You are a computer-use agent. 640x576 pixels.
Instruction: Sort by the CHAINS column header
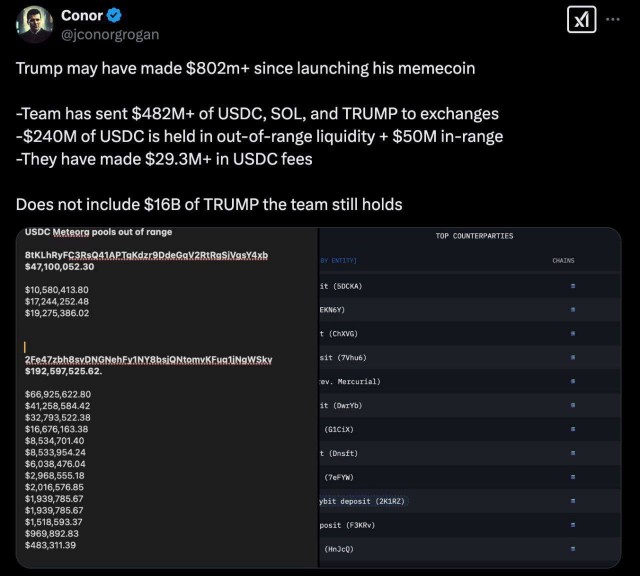[563, 261]
